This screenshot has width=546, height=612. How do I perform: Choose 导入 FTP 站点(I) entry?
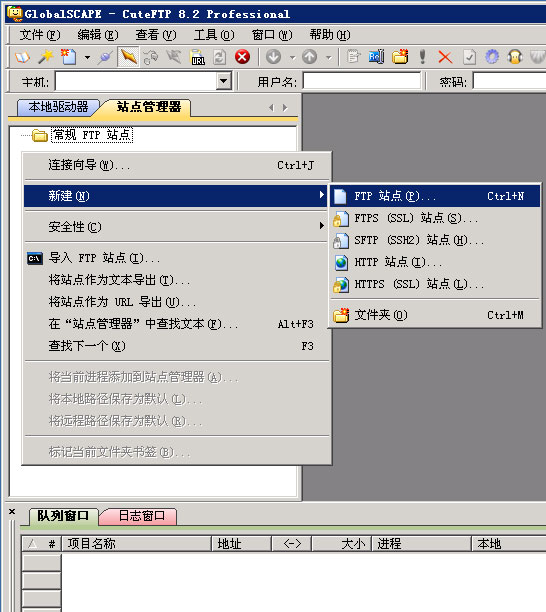(x=176, y=258)
